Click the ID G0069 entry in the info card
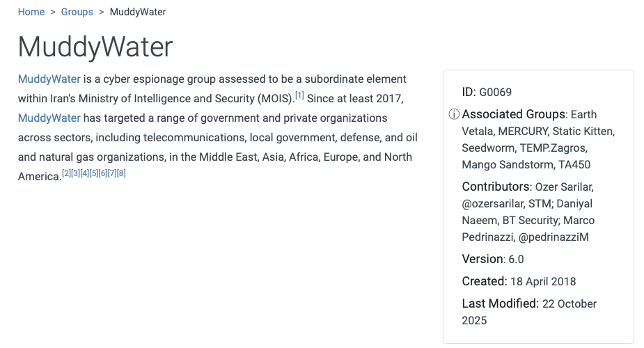Screen dimensions: 644x348 coord(487,92)
